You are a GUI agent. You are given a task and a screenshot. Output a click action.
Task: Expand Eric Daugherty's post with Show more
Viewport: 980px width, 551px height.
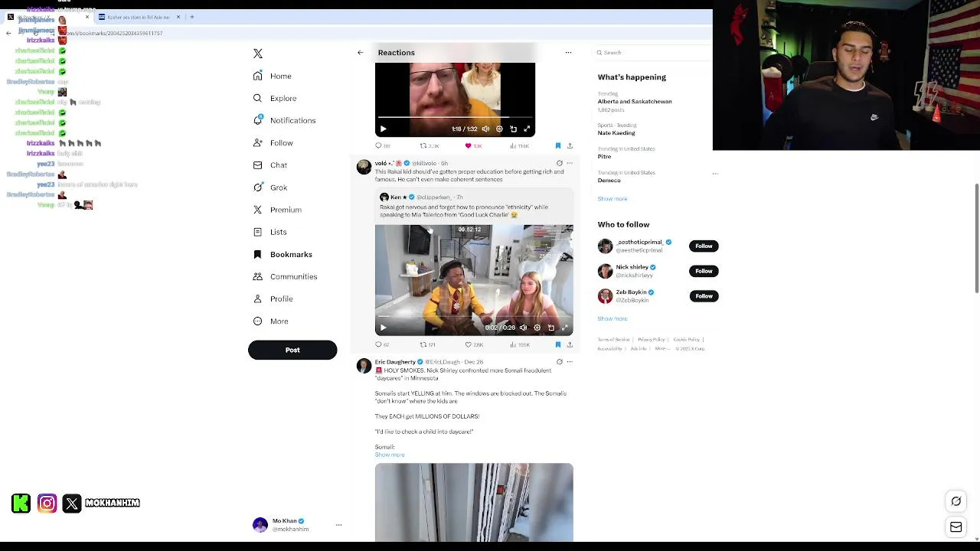tap(390, 455)
